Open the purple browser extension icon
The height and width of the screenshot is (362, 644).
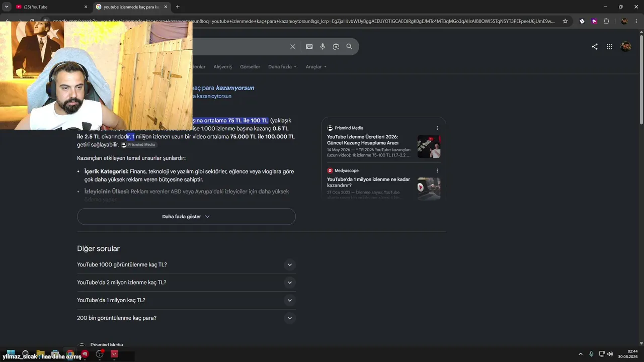coord(594,21)
